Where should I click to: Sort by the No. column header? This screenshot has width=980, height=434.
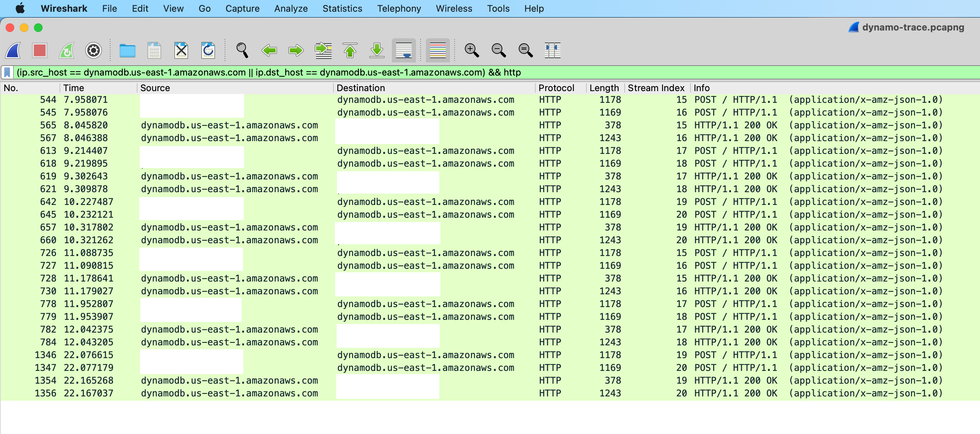coord(30,88)
